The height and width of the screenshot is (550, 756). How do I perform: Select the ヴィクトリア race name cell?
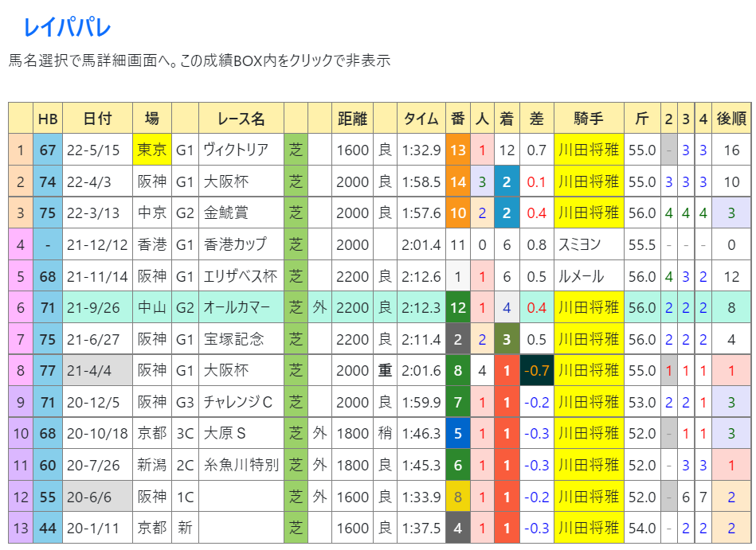[x=241, y=150]
